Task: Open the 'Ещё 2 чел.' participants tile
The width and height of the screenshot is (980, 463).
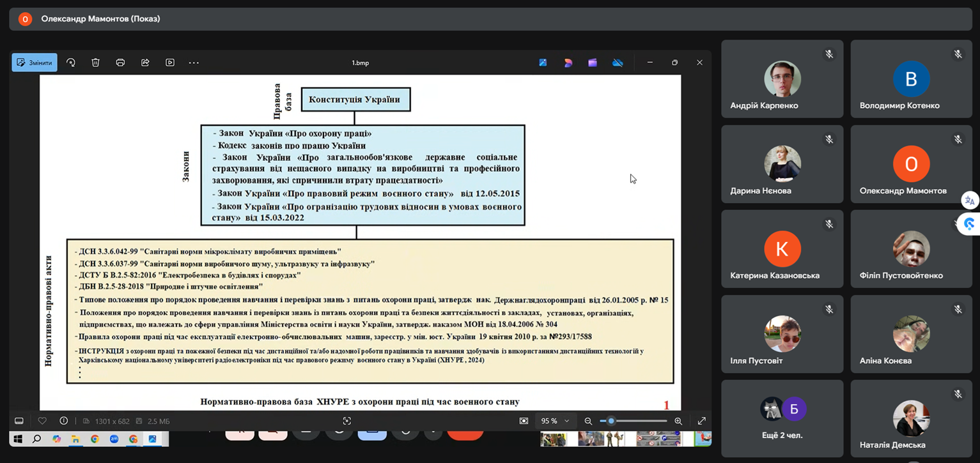Action: (x=782, y=418)
